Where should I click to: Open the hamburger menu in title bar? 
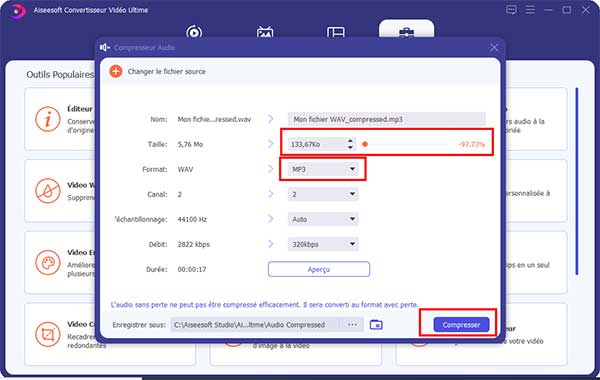(530, 10)
